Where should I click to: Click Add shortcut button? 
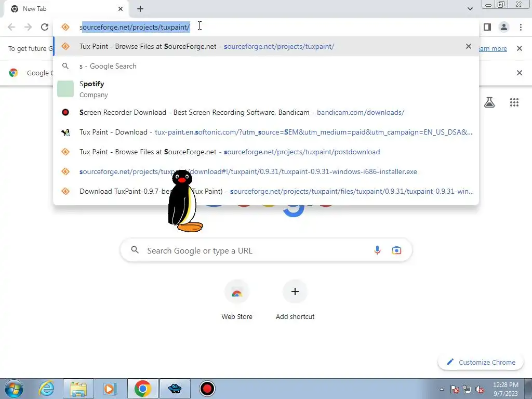click(295, 300)
